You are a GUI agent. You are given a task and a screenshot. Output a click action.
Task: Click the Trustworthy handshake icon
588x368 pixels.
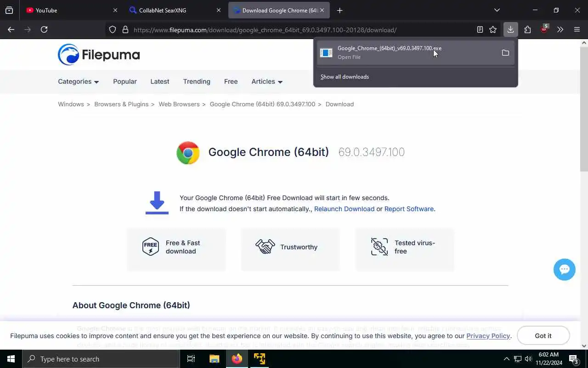pos(265,247)
